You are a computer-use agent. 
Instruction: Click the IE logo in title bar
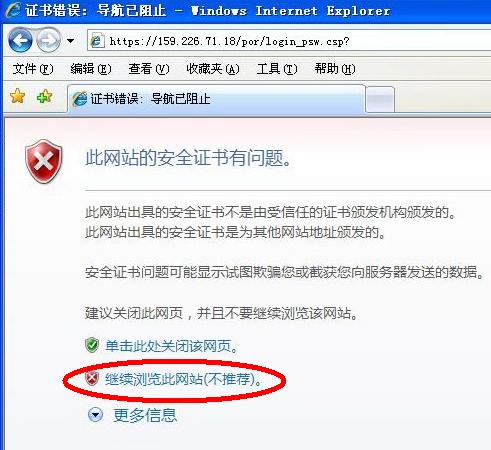pyautogui.click(x=12, y=10)
